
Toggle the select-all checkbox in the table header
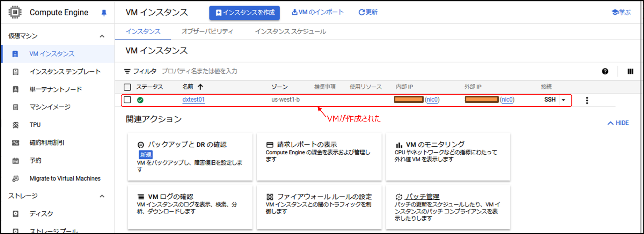(127, 87)
